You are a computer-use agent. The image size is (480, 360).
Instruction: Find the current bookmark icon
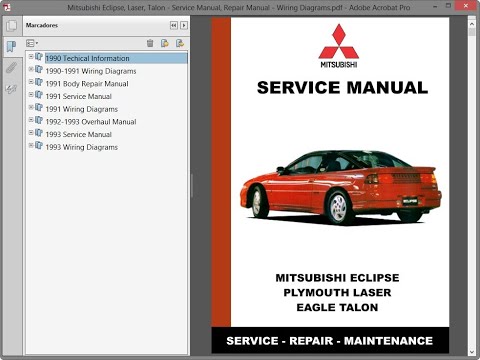pyautogui.click(x=180, y=43)
